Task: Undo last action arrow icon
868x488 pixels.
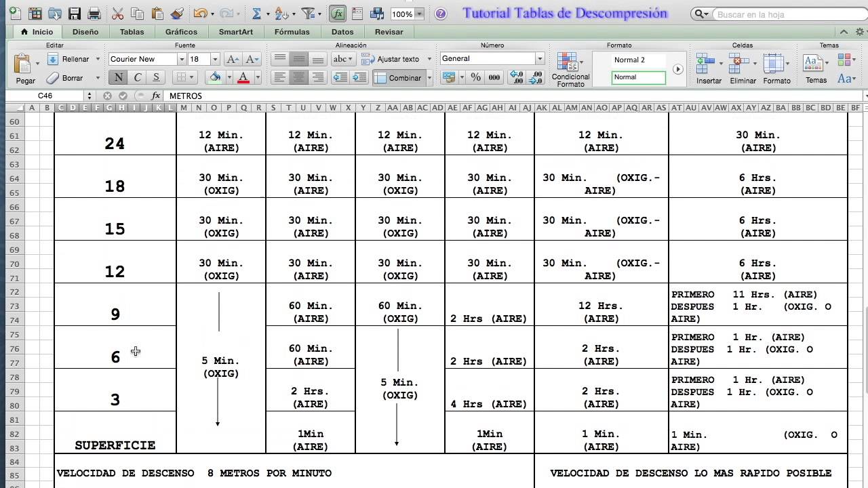Action: (x=199, y=14)
